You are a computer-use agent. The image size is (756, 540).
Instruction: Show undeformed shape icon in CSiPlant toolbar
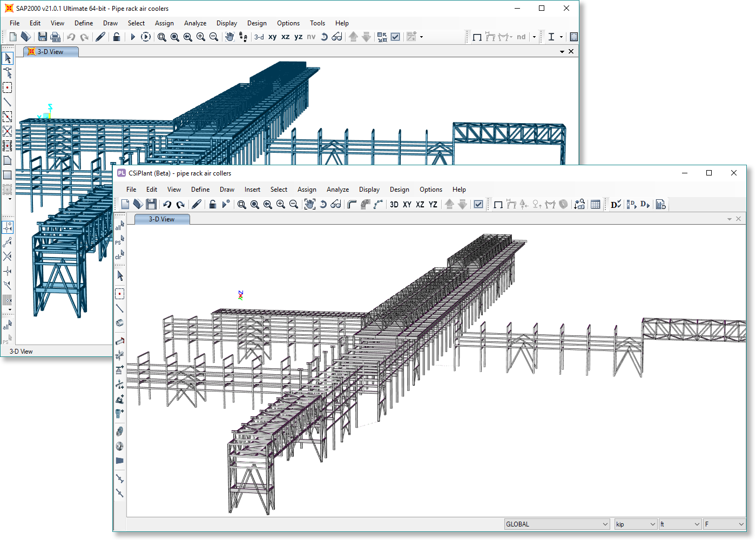[x=498, y=204]
